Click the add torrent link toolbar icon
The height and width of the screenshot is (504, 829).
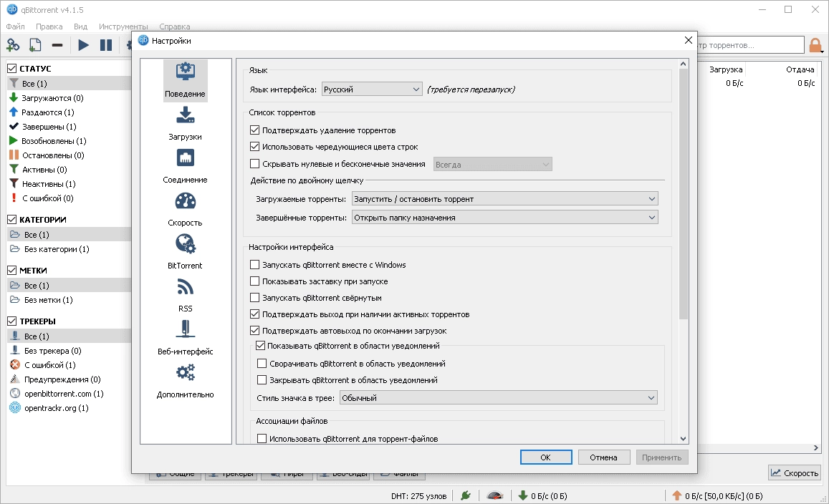point(13,45)
